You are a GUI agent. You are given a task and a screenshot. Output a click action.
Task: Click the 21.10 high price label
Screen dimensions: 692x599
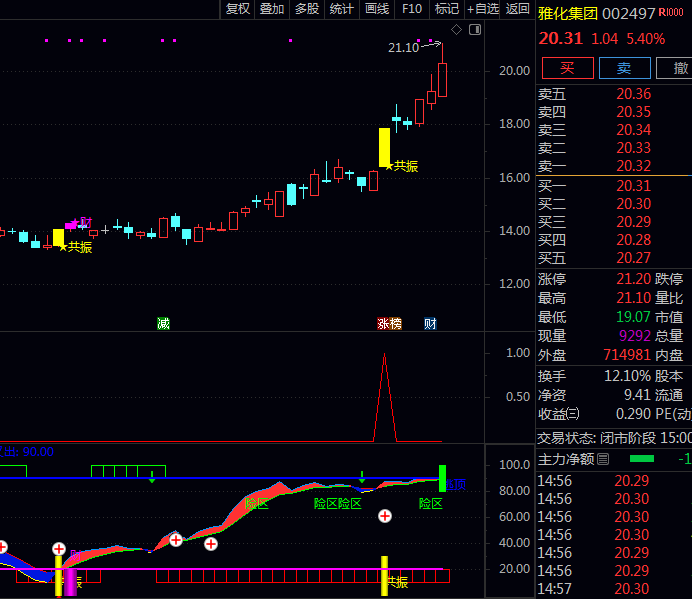pyautogui.click(x=403, y=48)
